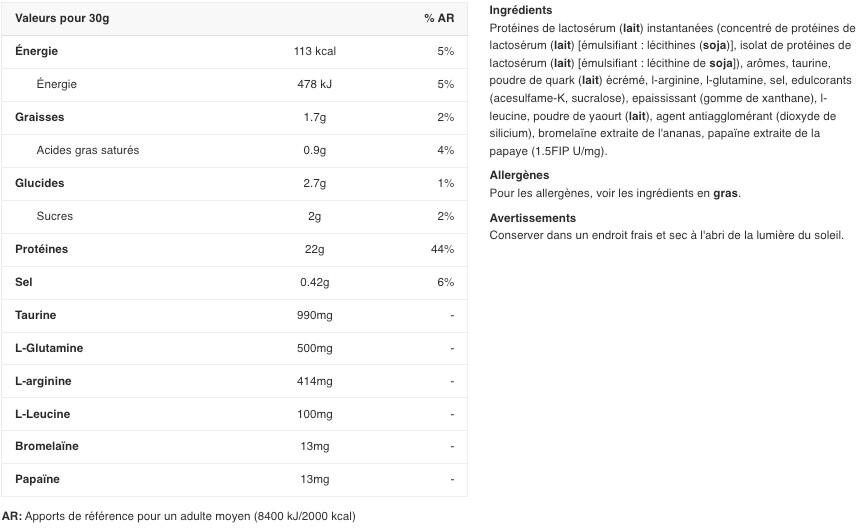Select the "% AR" column header
This screenshot has width=866, height=531.
(438, 18)
